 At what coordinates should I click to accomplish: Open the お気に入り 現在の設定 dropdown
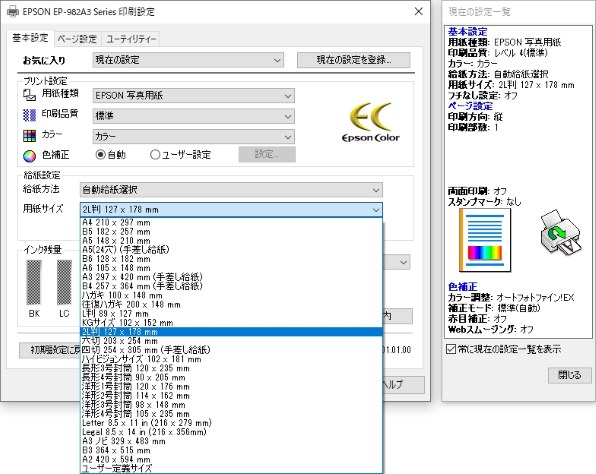tap(188, 60)
